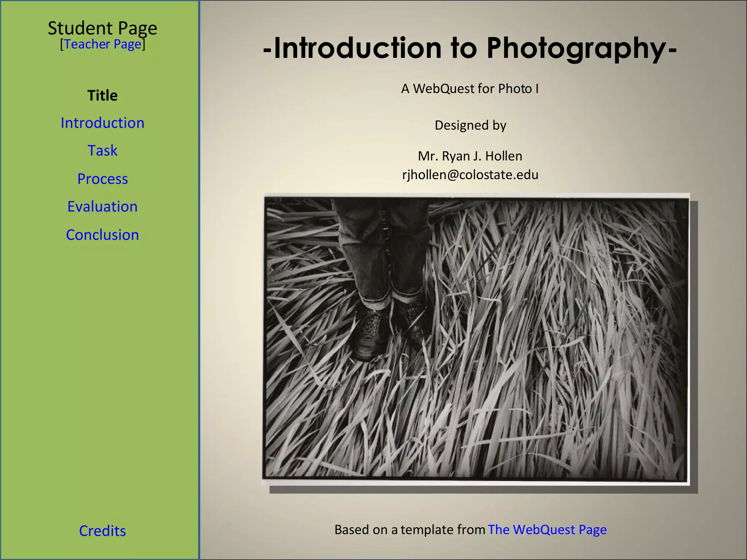Viewport: 747px width, 560px height.
Task: Click the 'Designed by' text line
Action: [x=470, y=125]
